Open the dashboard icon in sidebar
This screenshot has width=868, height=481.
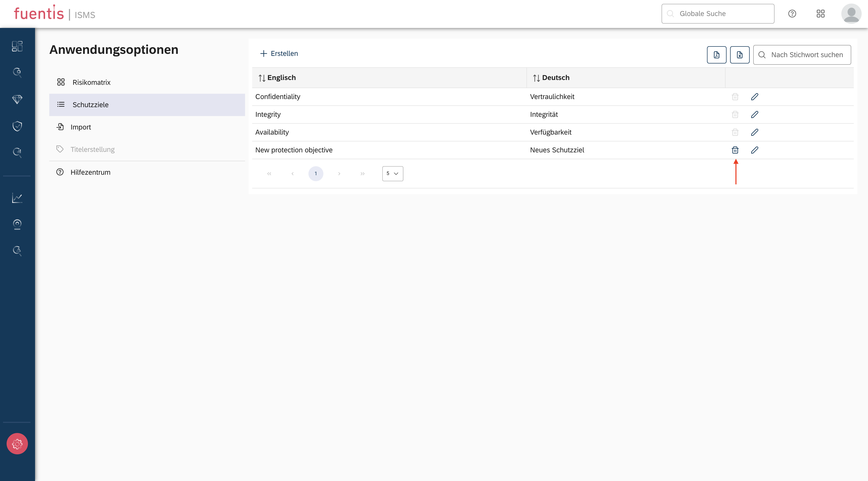17,46
